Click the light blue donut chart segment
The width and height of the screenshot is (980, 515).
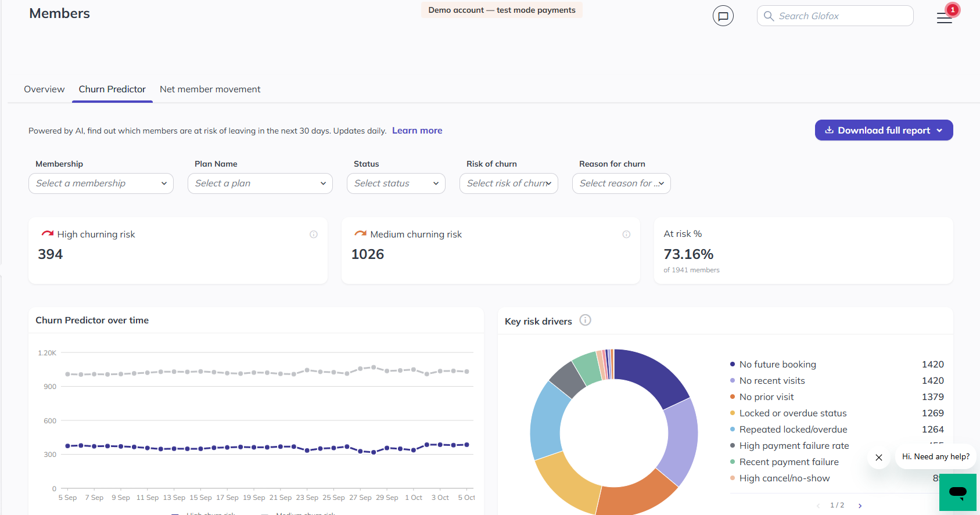click(547, 422)
